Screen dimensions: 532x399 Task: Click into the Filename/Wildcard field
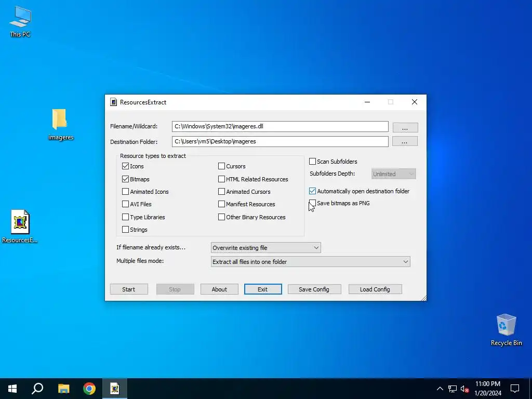[x=280, y=127]
